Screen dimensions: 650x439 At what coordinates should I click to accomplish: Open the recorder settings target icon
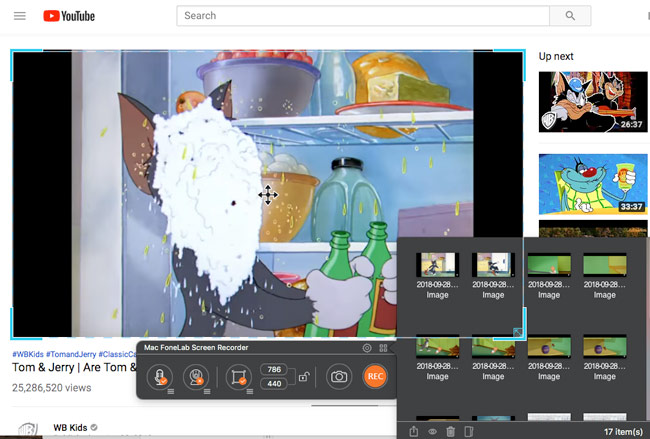coord(367,348)
